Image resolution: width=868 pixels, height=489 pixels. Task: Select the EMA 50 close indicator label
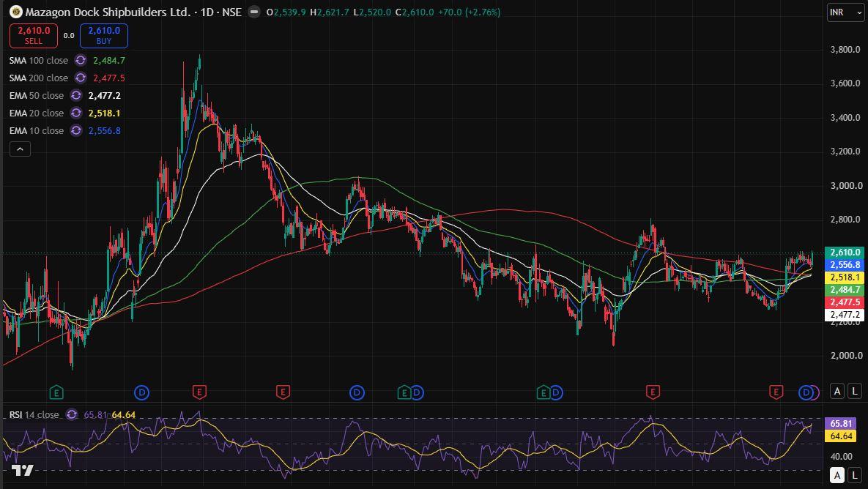37,96
